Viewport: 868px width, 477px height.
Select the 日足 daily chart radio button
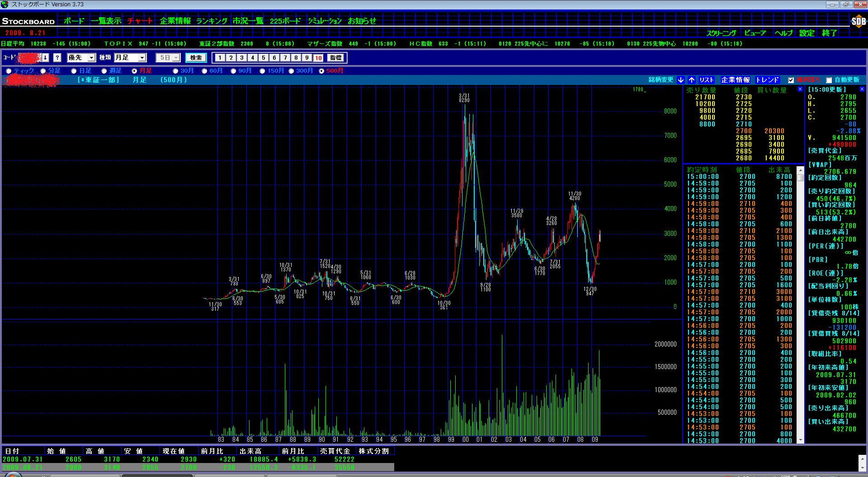[x=74, y=71]
